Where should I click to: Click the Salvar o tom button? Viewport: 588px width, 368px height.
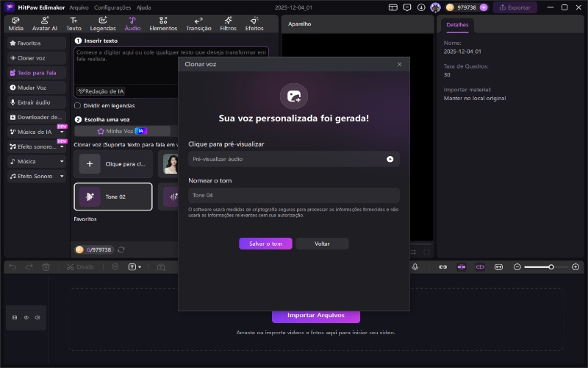click(265, 244)
